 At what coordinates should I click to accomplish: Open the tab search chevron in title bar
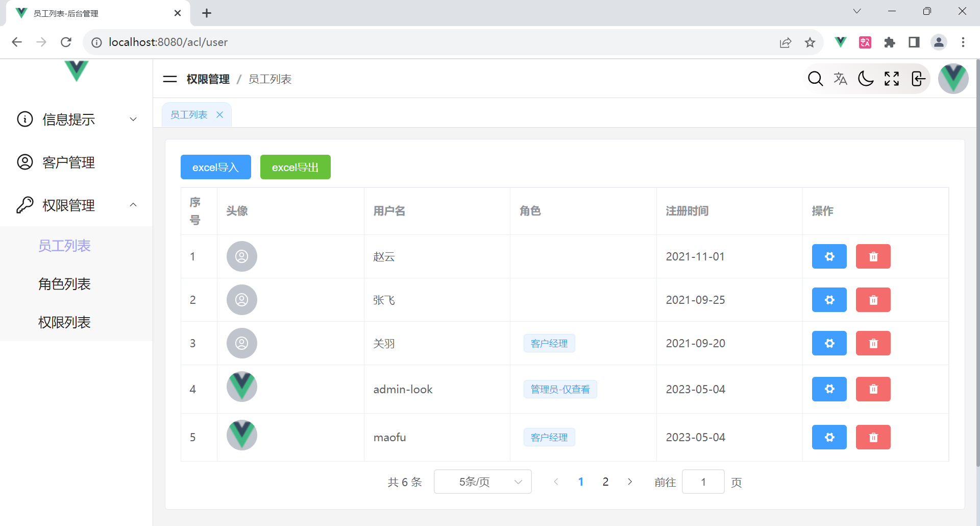tap(857, 11)
